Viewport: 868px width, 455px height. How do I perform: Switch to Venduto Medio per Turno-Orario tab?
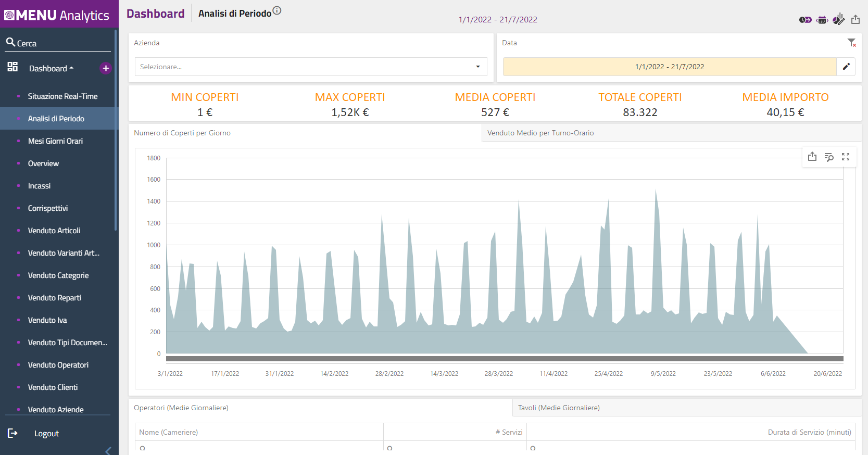(540, 133)
